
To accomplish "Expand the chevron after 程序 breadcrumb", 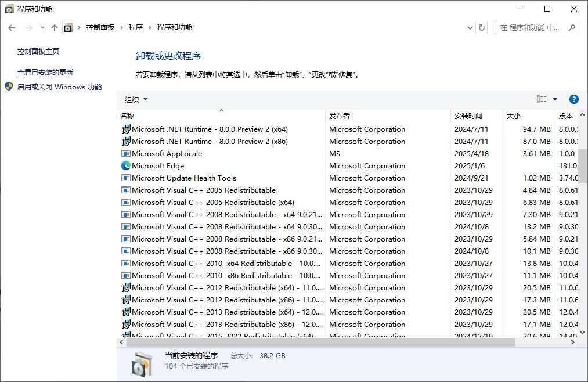I will click(150, 27).
